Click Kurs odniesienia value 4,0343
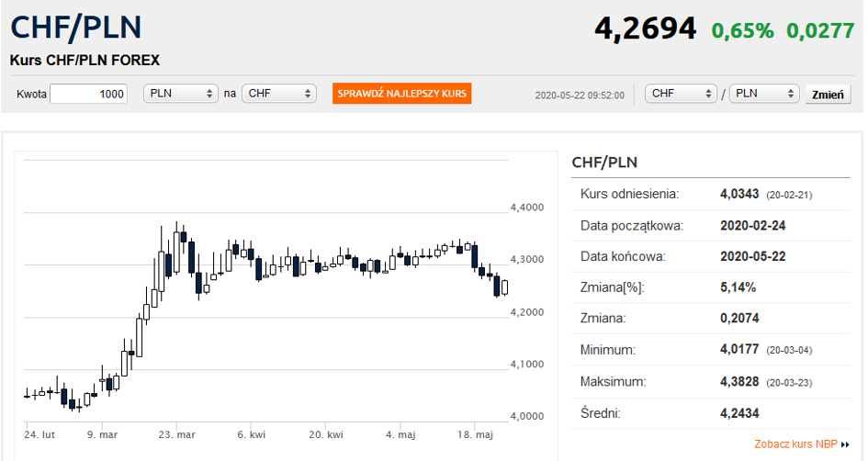This screenshot has height=461, width=868. coord(739,195)
